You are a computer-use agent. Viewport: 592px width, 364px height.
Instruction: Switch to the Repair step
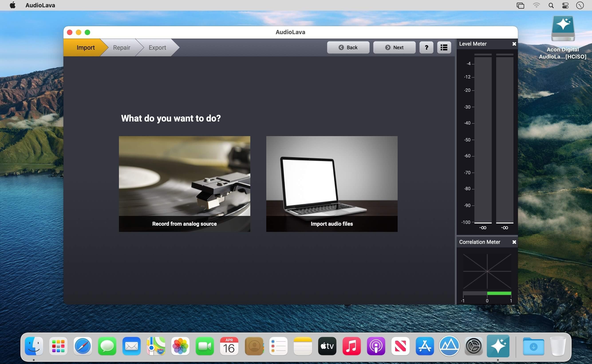(121, 47)
